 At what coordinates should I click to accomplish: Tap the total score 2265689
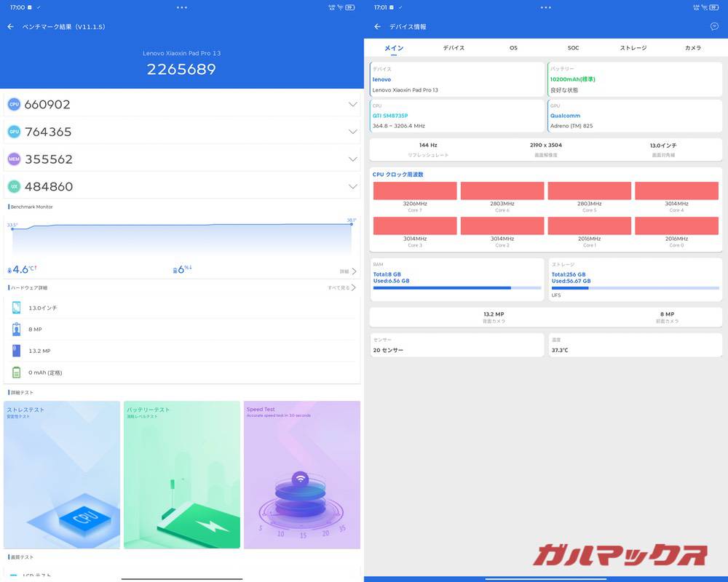point(181,69)
